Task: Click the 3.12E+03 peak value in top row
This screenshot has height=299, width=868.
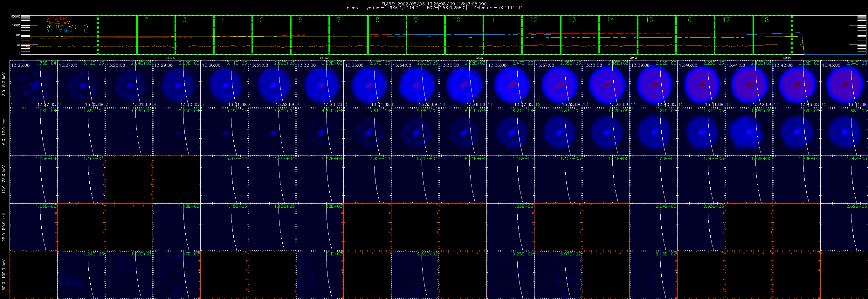Action: (x=94, y=63)
